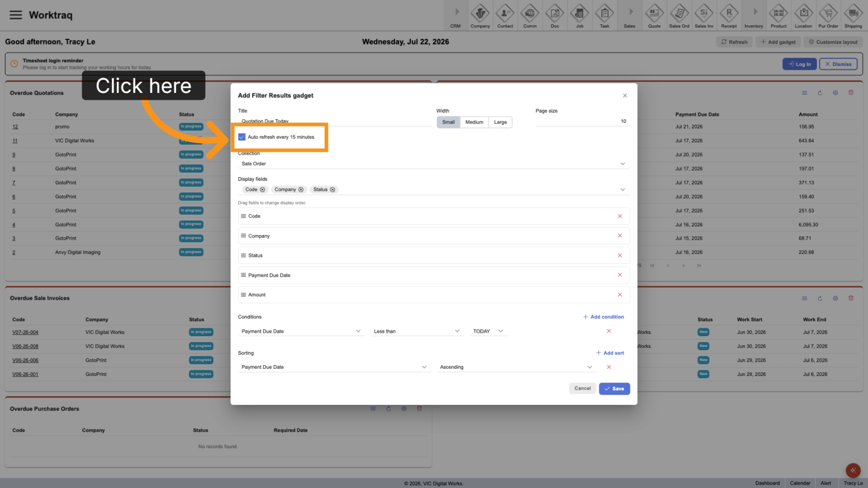Open the condition field dropdown Payment Due Date
868x488 pixels.
[301, 331]
